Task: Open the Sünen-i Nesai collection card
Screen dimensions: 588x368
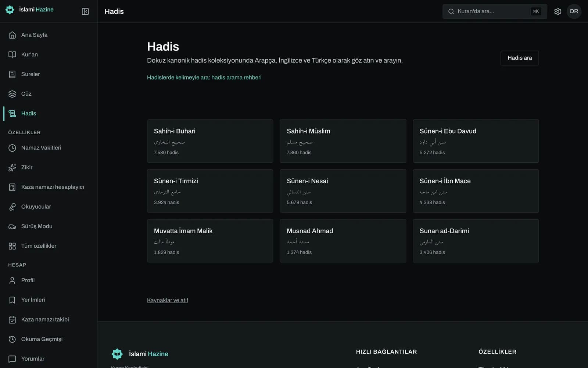Action: pos(343,191)
